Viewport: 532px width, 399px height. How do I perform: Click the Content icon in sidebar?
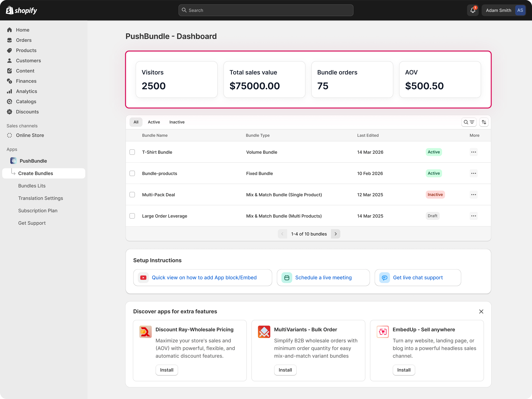pos(10,71)
